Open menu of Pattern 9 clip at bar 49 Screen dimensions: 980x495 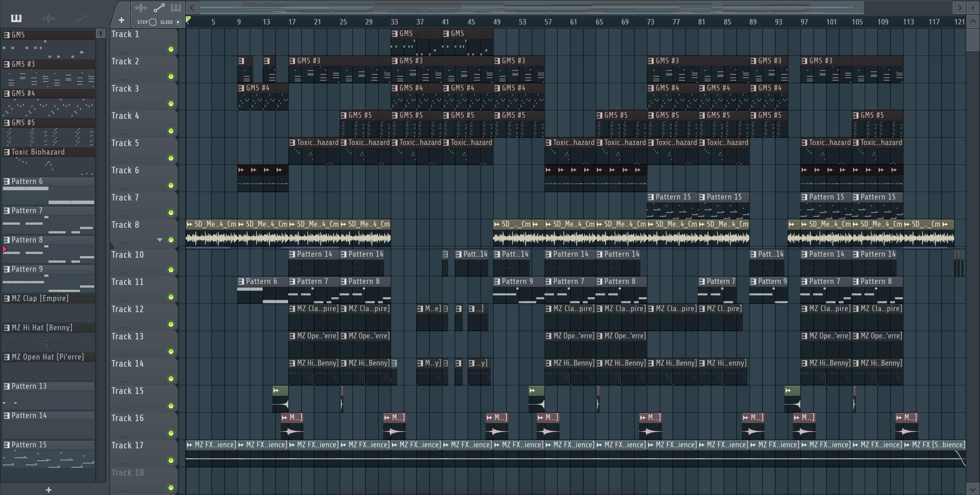[x=497, y=282]
